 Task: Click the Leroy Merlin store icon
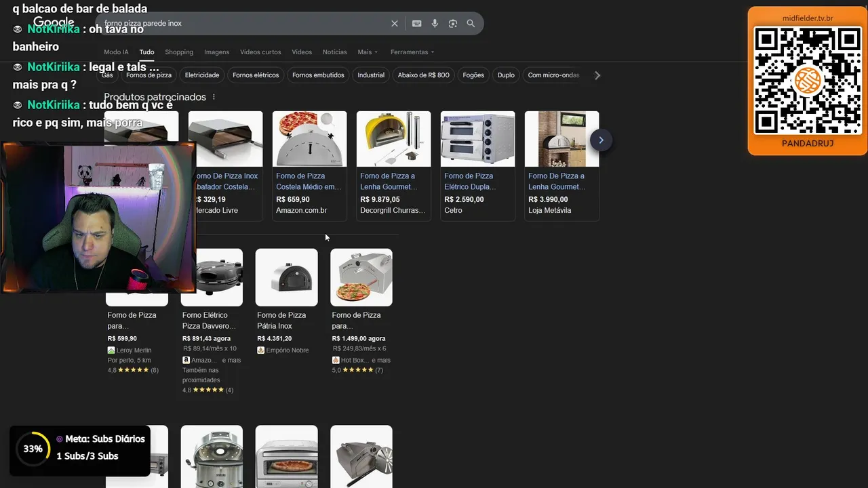pos(111,350)
